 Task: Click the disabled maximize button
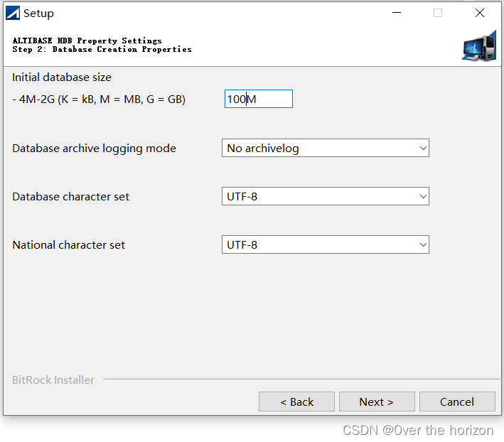(x=438, y=13)
